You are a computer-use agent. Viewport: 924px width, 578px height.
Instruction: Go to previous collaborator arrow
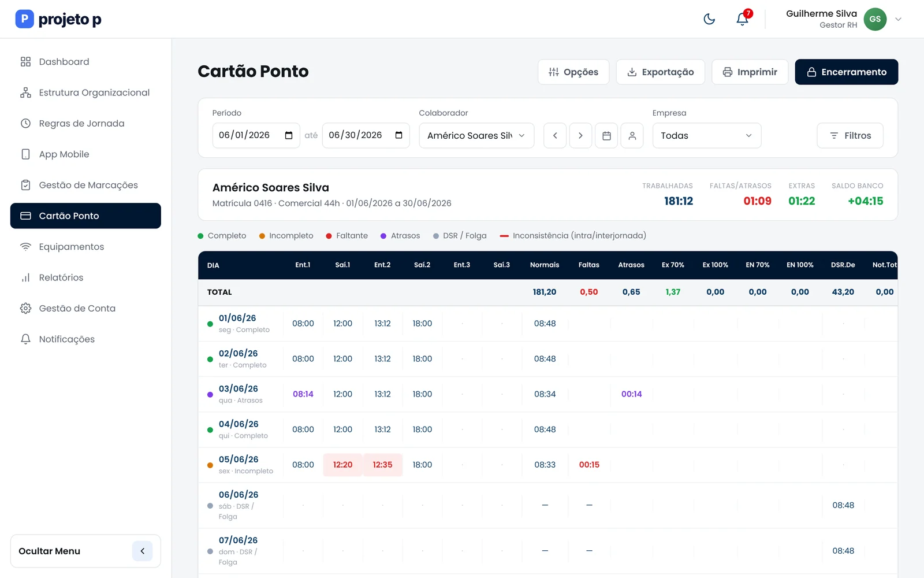pyautogui.click(x=555, y=135)
